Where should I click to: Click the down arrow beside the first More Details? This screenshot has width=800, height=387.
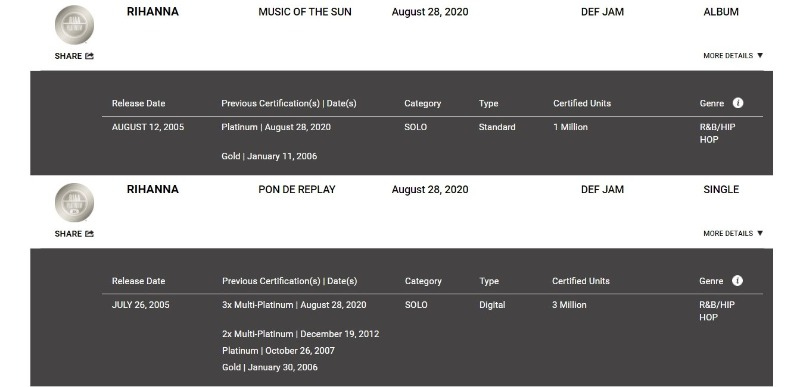pos(760,56)
